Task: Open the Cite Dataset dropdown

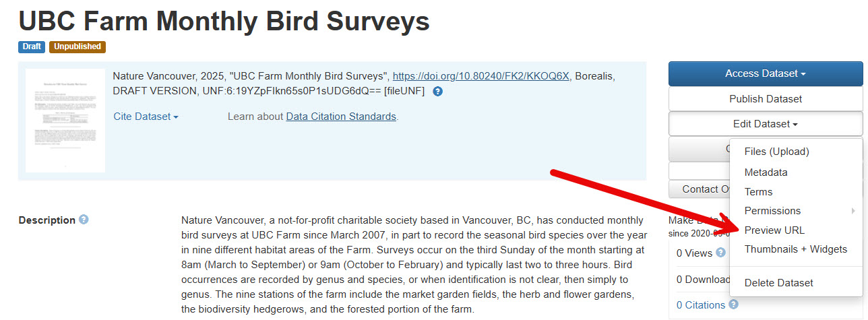Action: [x=146, y=117]
